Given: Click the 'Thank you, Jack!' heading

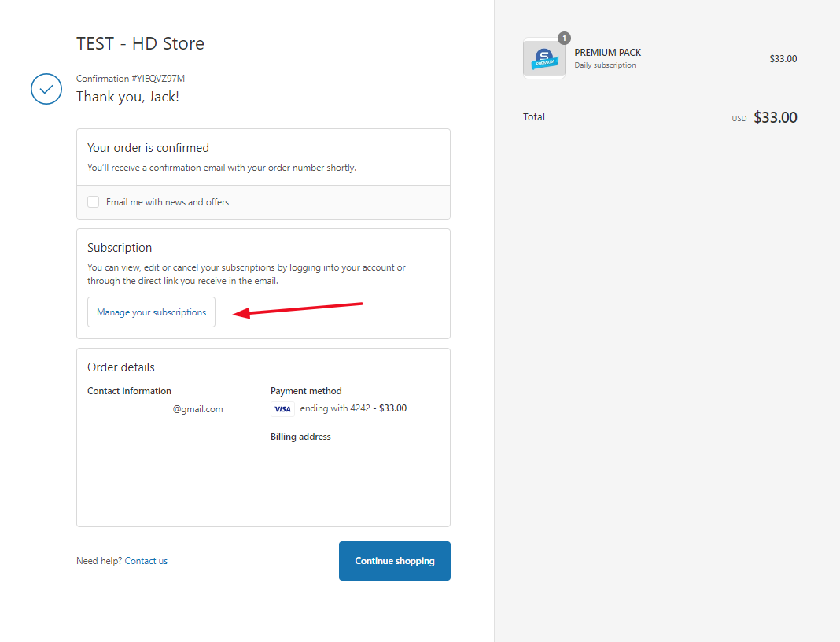Looking at the screenshot, I should pos(127,97).
